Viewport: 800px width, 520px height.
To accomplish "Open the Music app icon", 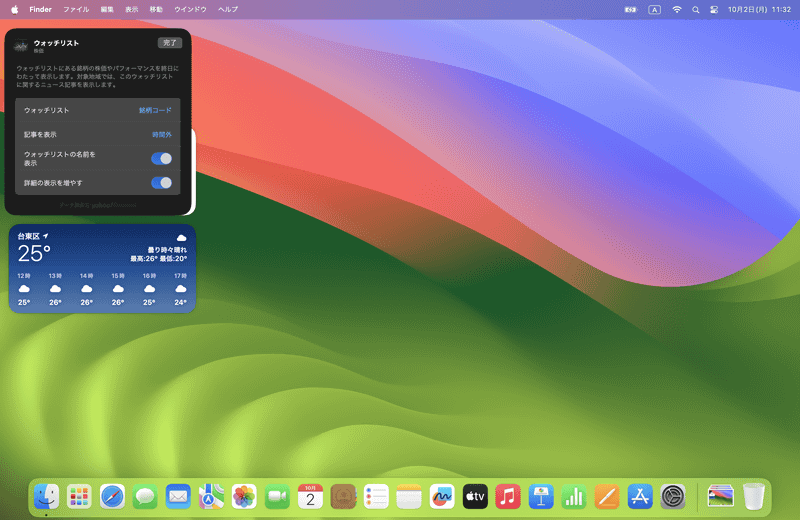I will coord(508,496).
